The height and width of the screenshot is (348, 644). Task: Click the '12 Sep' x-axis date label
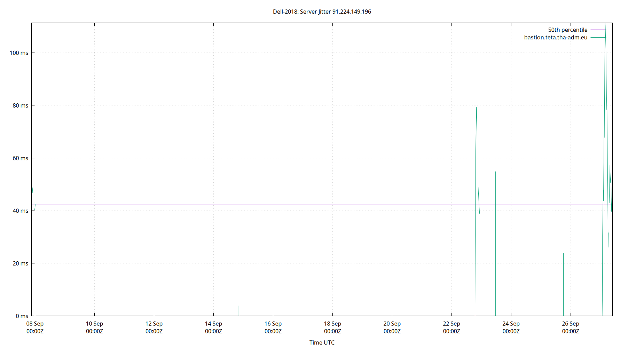click(154, 324)
